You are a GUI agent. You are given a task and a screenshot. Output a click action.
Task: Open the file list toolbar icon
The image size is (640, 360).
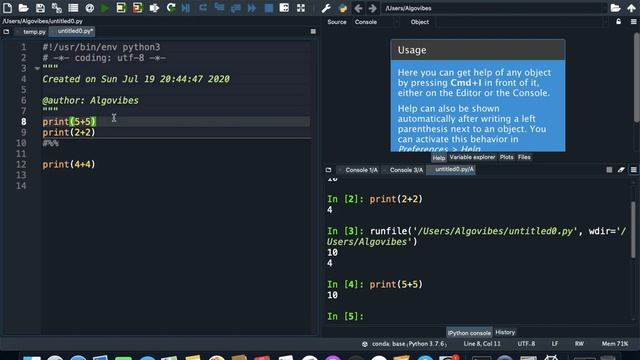(x=73, y=8)
